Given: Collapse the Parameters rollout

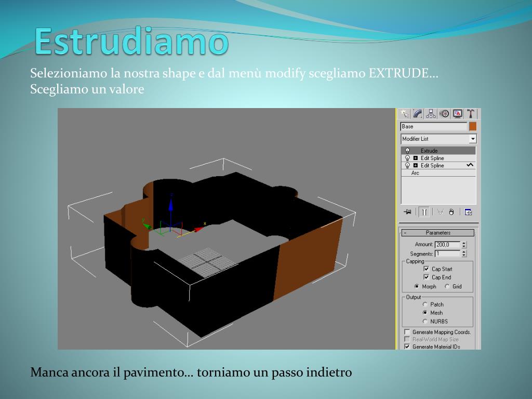Looking at the screenshot, I should [x=437, y=233].
